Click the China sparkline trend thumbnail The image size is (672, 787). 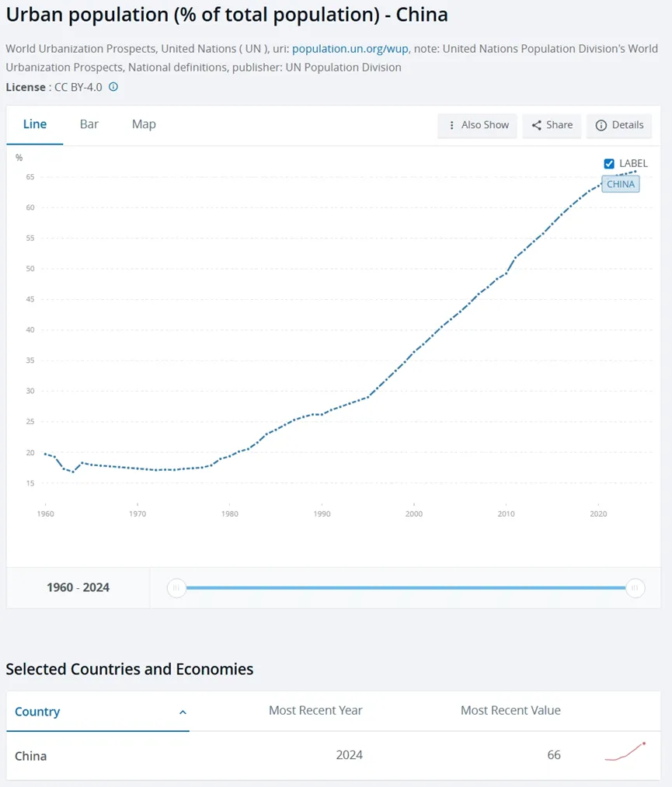(625, 752)
